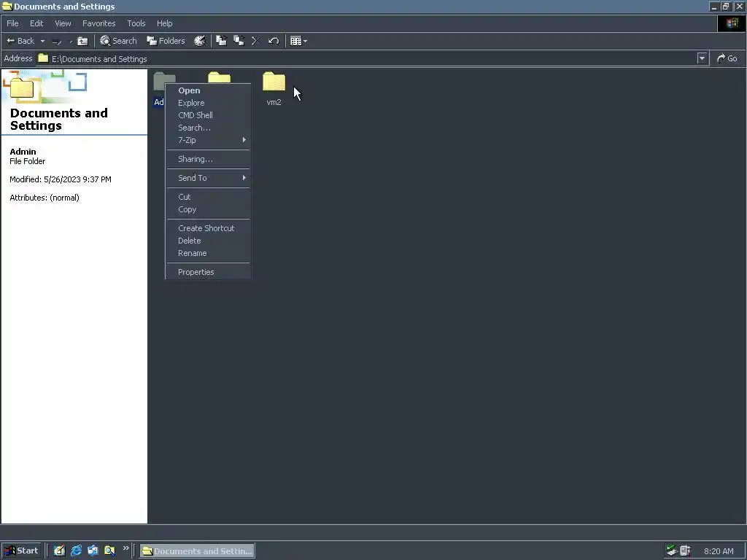Open the File menu

click(x=12, y=23)
